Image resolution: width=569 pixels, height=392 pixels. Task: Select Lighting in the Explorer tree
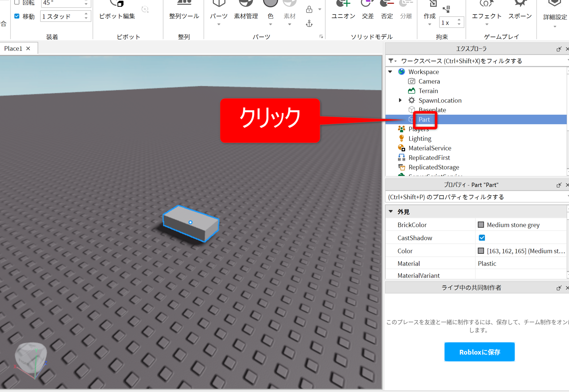(x=420, y=139)
